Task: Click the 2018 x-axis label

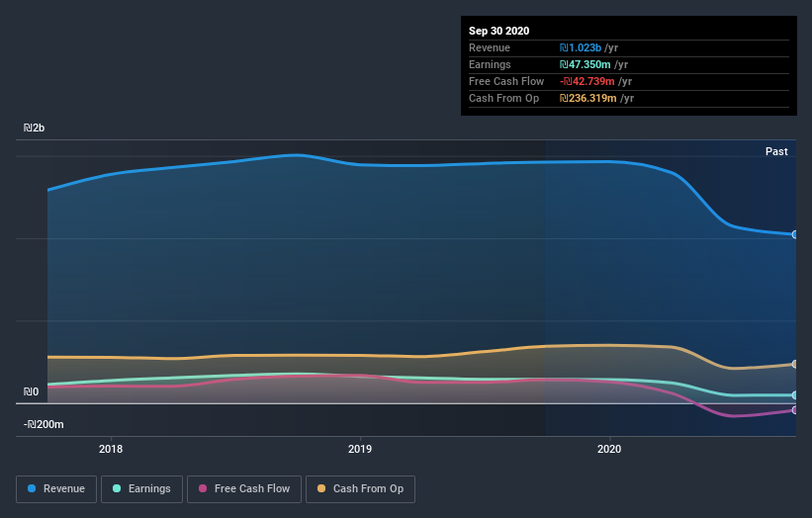Action: 111,449
